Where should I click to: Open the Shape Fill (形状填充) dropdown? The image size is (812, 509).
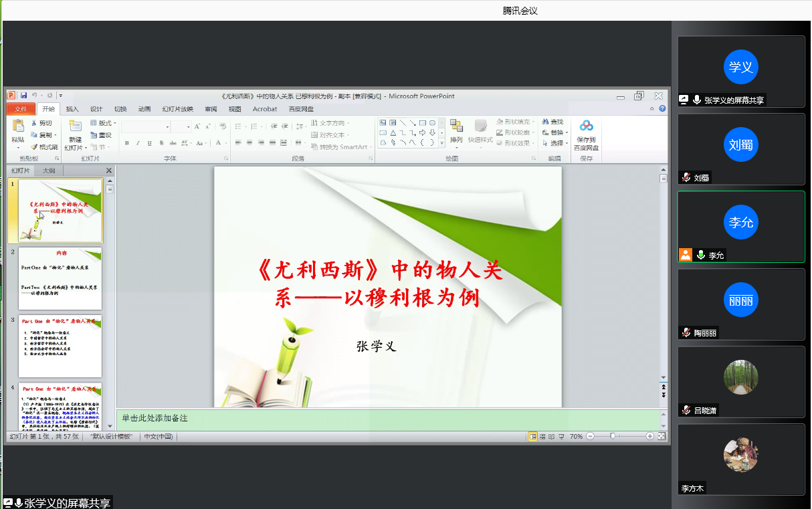[x=516, y=122]
